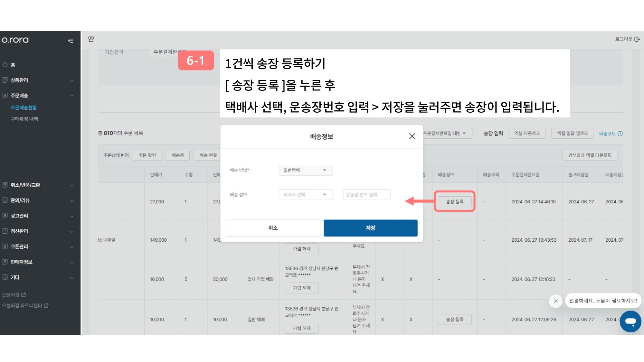Click the 기타 list icon in the sidebar
This screenshot has height=362, width=644.
5,277
